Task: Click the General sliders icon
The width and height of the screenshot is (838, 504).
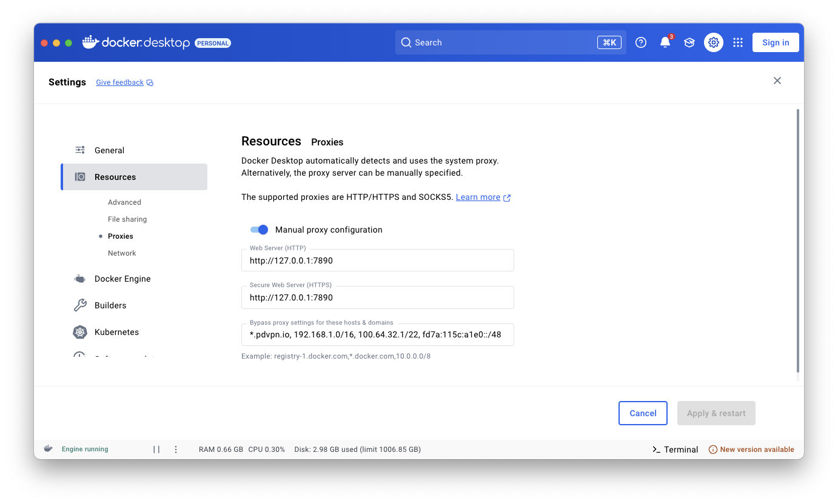Action: (80, 150)
